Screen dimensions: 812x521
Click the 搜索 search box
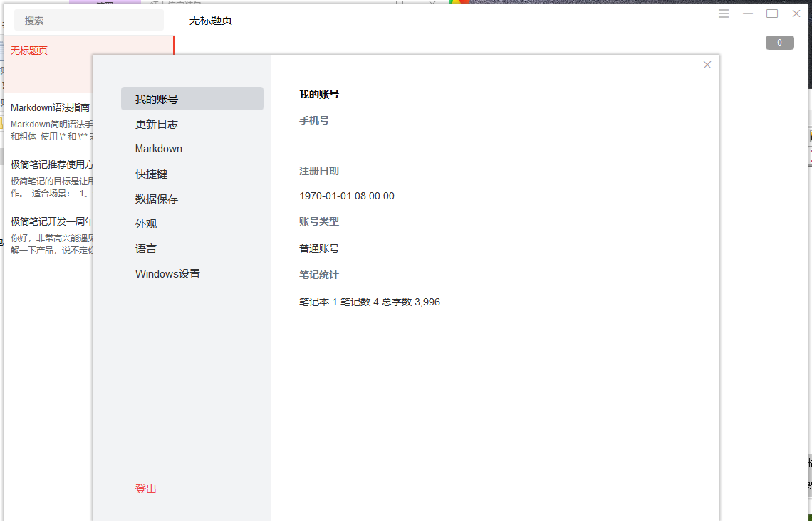(88, 20)
